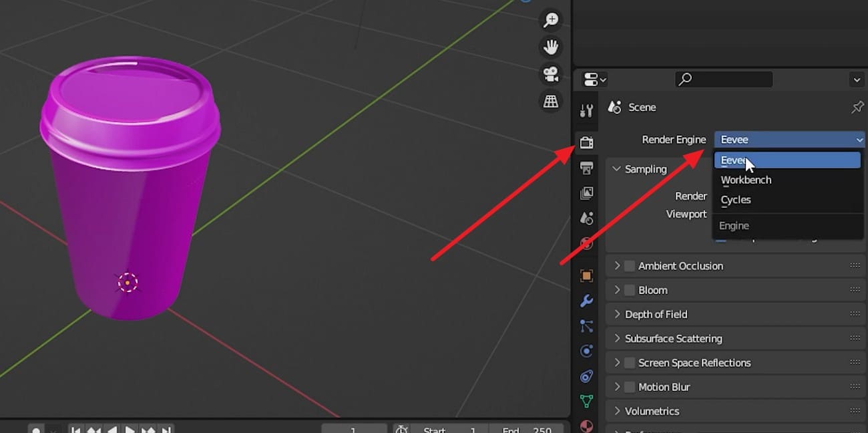
Task: Switch to camera view with the camera icon
Action: click(x=550, y=74)
